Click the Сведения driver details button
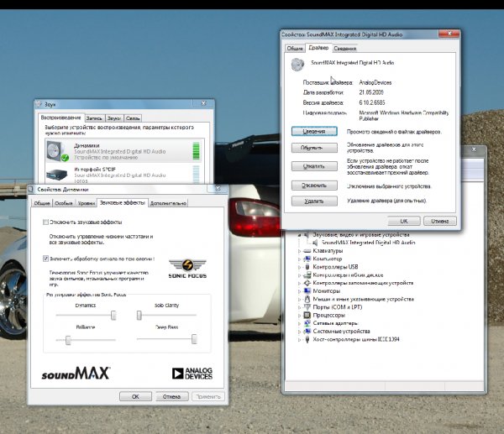 [x=314, y=131]
